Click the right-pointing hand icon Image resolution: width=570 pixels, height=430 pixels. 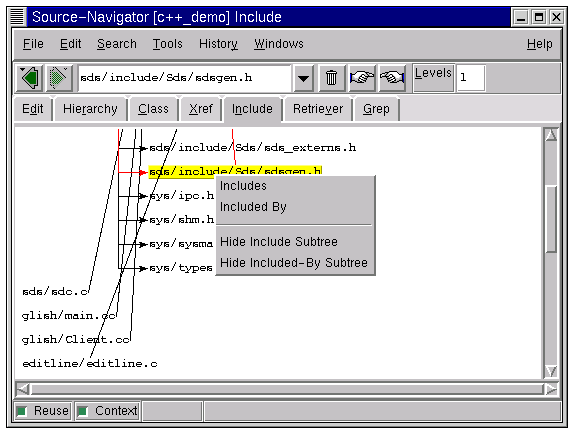(362, 78)
